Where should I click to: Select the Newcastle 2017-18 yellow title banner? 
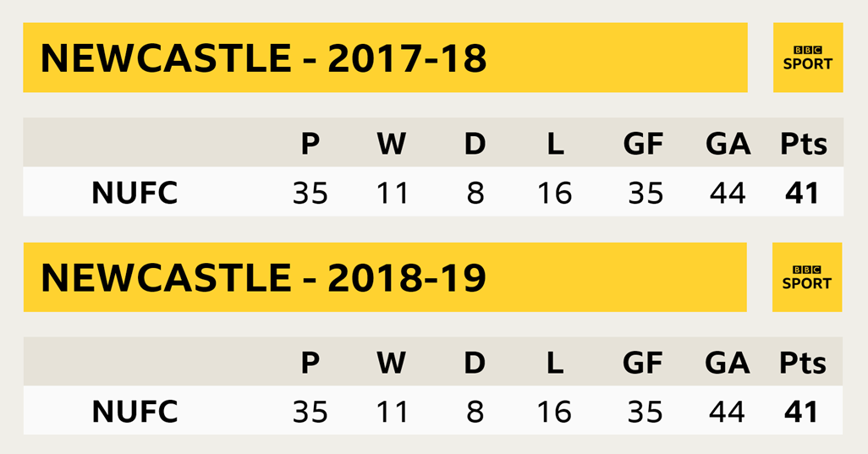[x=385, y=57]
